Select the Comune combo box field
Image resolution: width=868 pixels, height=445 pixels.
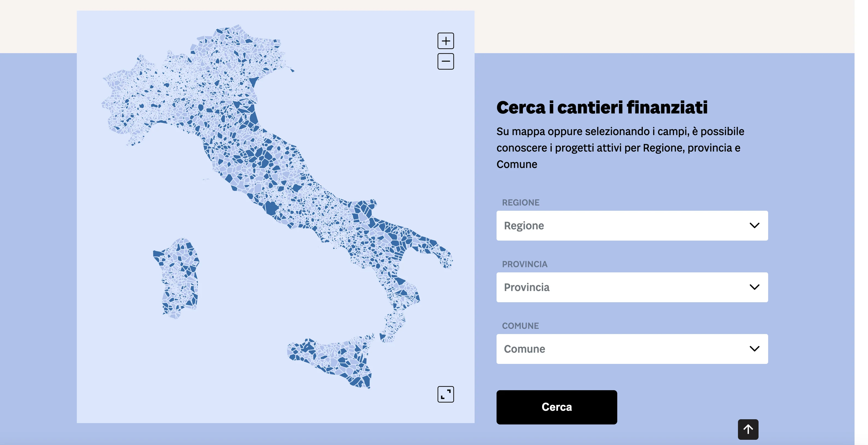tap(632, 349)
